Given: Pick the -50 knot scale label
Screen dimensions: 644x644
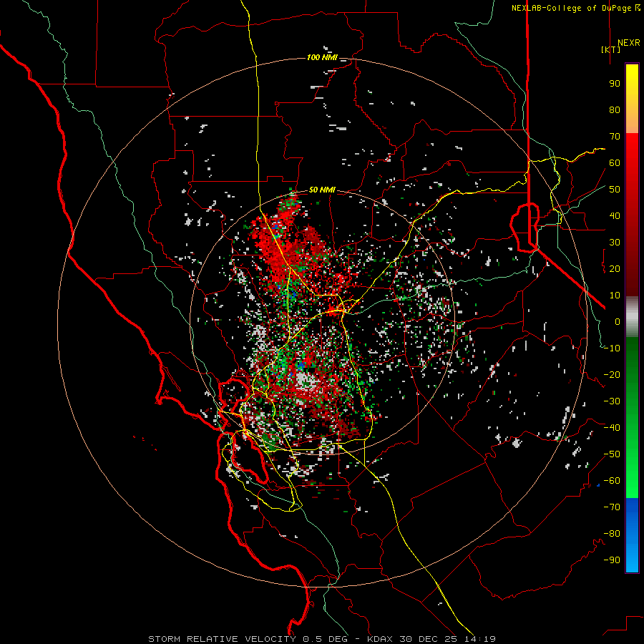Looking at the screenshot, I should 612,454.
